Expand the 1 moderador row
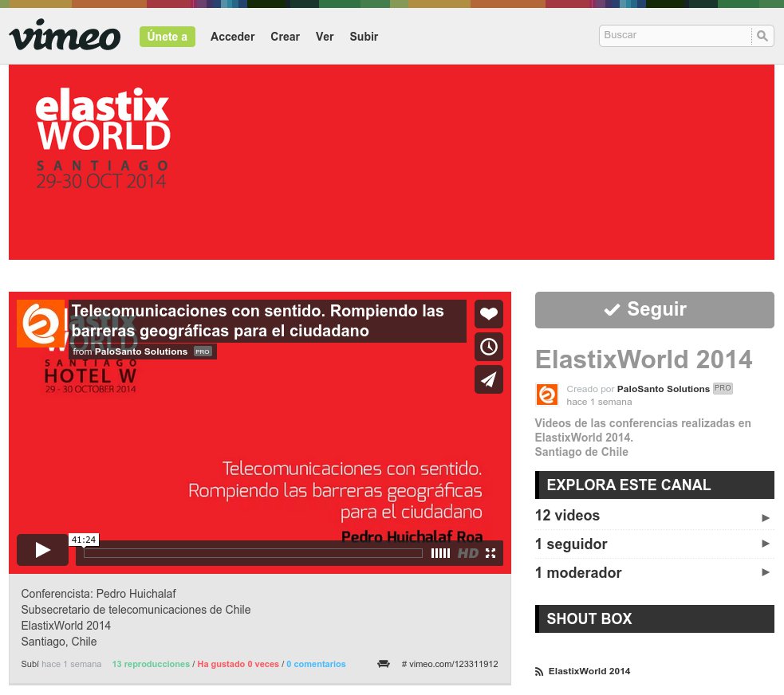Viewport: 784px width, 695px height. tap(654, 573)
